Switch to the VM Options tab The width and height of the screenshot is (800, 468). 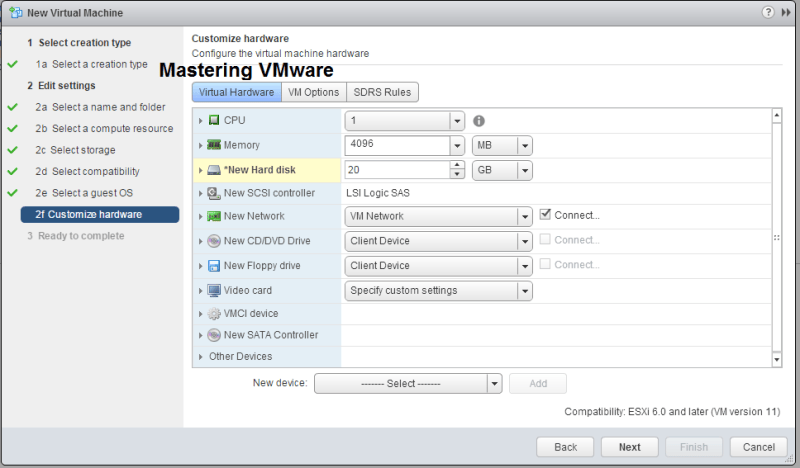[314, 92]
